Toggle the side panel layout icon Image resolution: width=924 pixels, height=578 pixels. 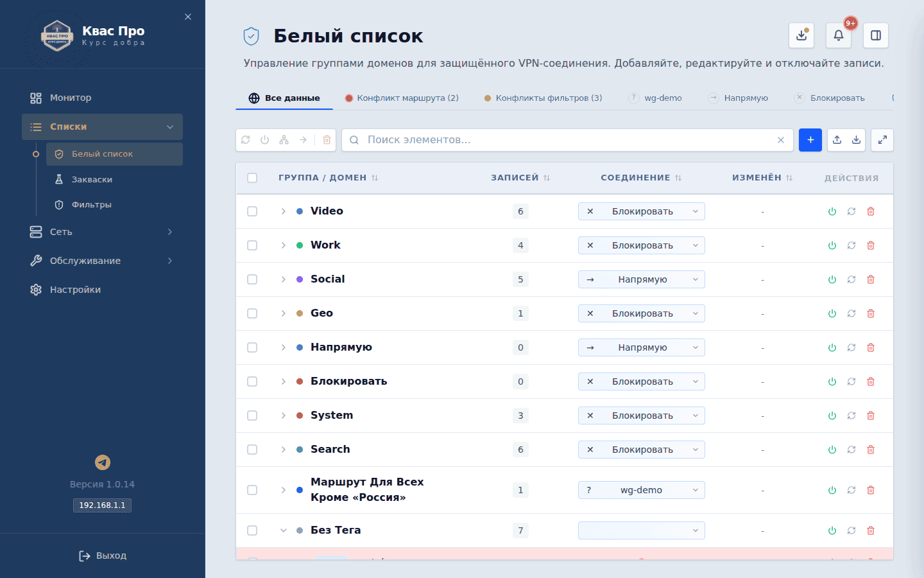(876, 35)
